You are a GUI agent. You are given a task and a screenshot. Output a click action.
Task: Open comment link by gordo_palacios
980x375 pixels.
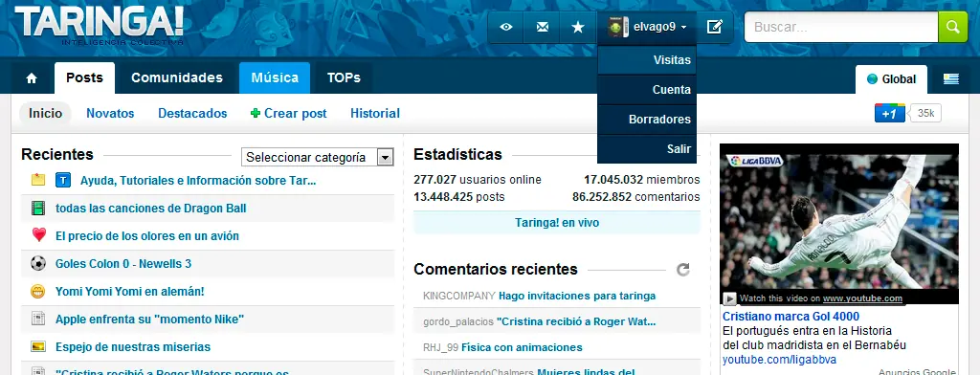576,321
